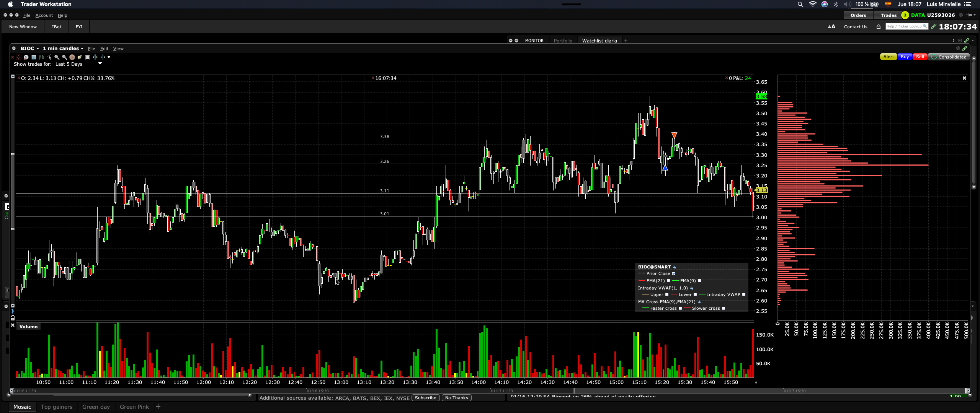Switch to the Portfolio tab
Viewport: 980px width, 413px height.
click(x=563, y=41)
